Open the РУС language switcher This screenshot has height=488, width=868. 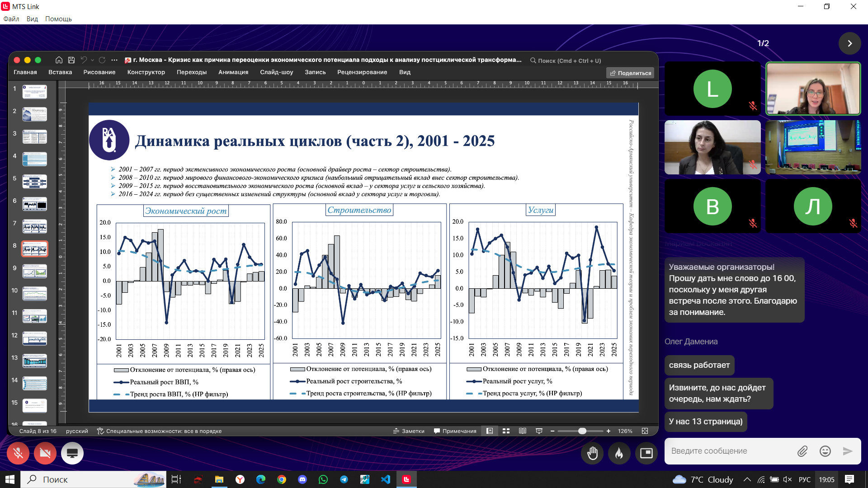point(805,479)
